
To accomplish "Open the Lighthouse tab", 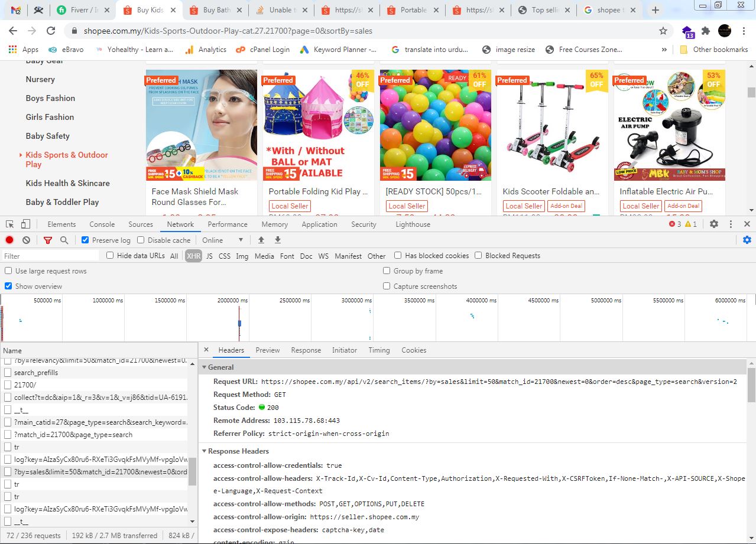I will tap(413, 224).
